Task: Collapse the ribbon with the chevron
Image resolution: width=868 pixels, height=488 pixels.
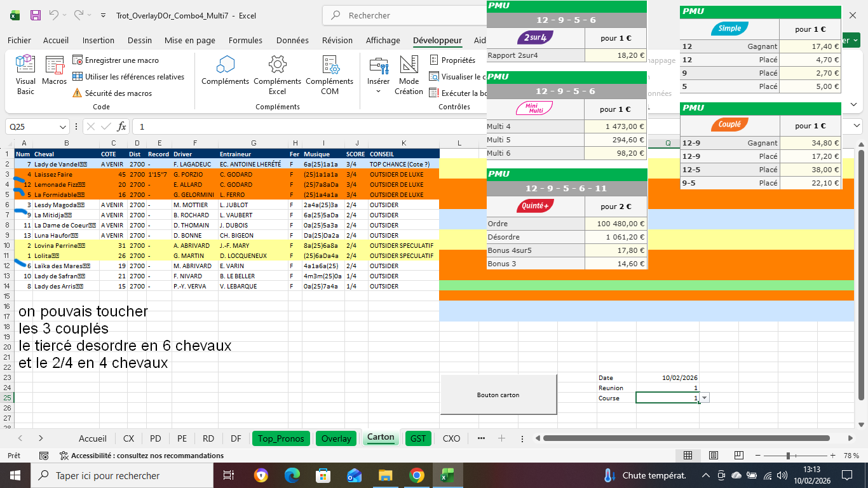Action: pyautogui.click(x=853, y=104)
